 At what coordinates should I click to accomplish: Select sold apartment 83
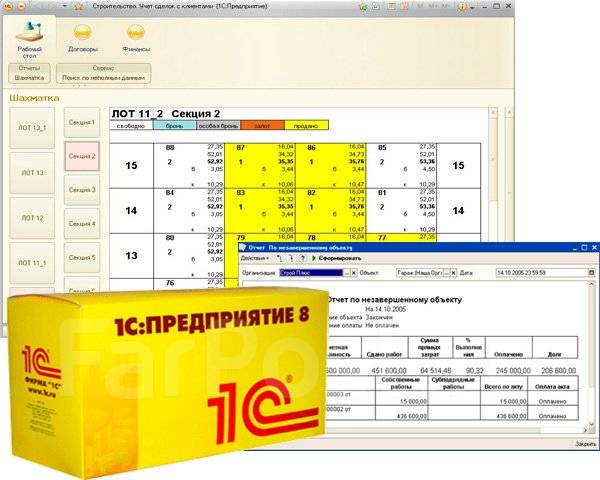tap(260, 211)
